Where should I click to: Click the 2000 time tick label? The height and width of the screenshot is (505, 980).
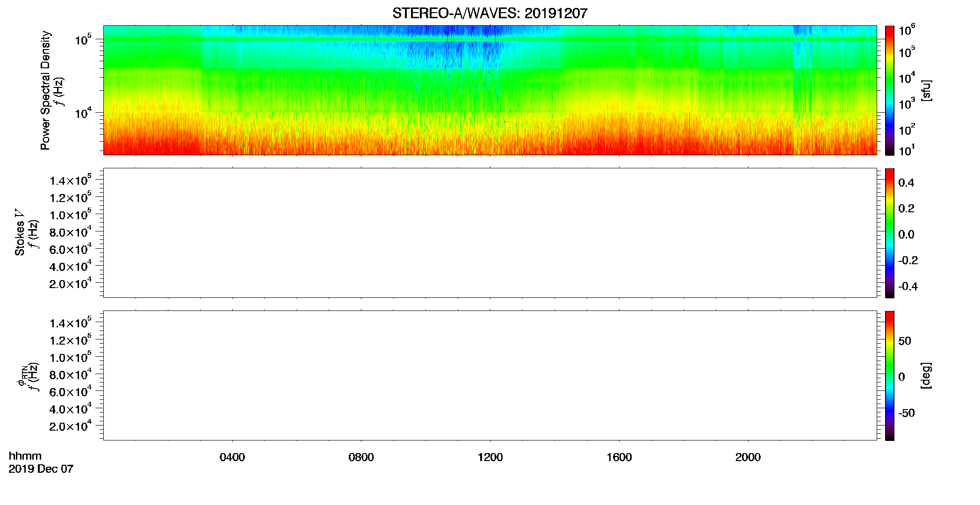coord(748,457)
